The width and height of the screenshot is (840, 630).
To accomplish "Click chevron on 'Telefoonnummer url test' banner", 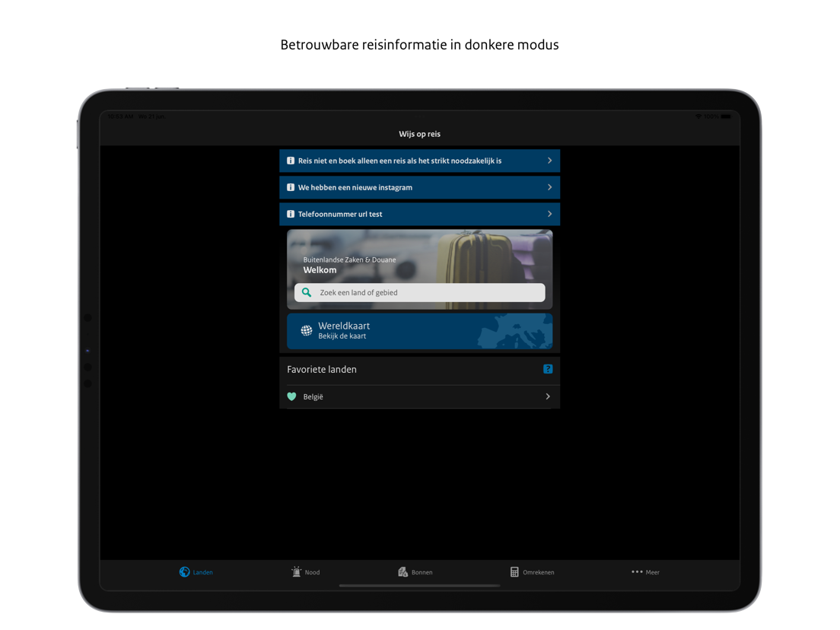I will 549,214.
